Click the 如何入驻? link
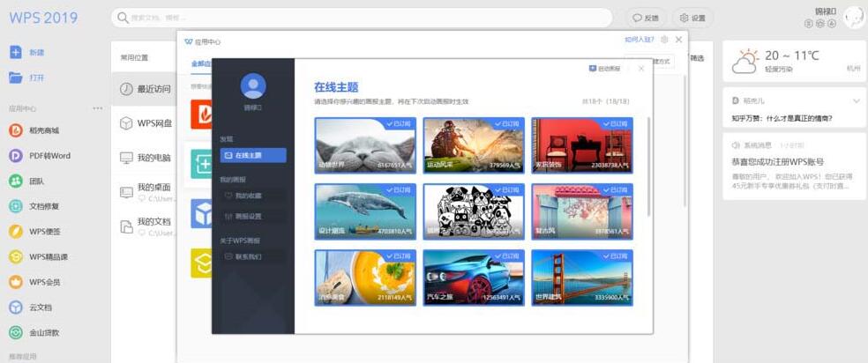868x363 pixels. 640,40
